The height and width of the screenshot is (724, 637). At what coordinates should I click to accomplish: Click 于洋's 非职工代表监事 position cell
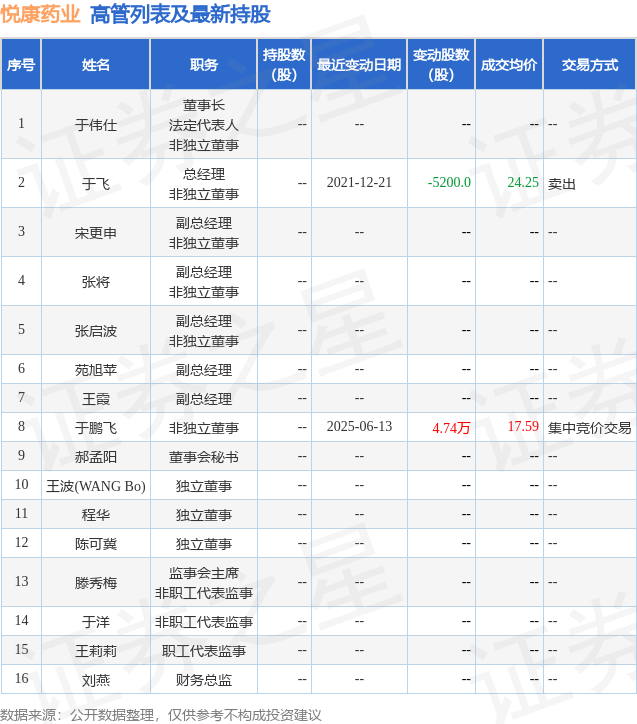tap(204, 622)
